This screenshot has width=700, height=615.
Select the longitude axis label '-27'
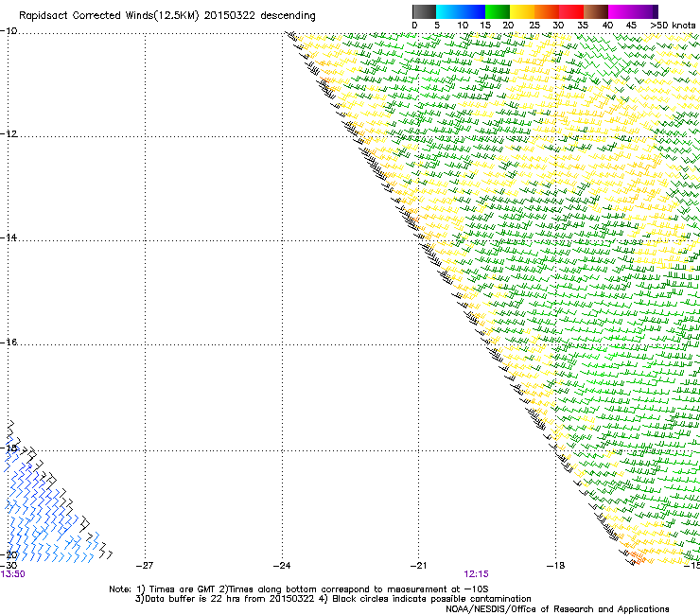point(145,566)
